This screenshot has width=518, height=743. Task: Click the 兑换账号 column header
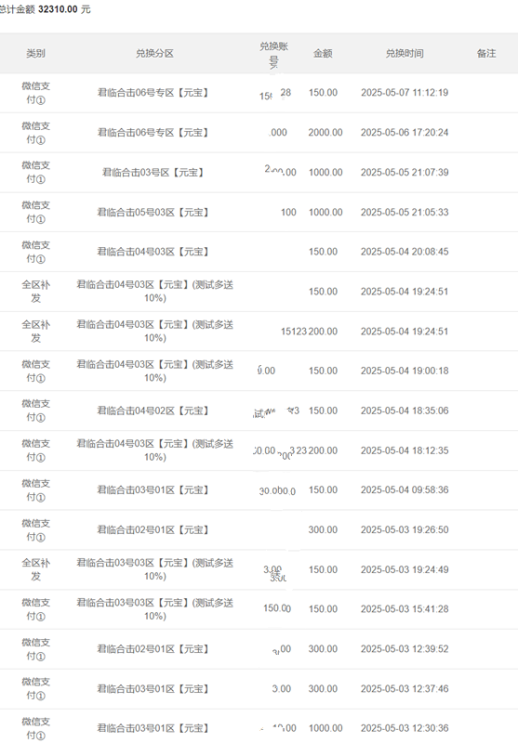pyautogui.click(x=274, y=54)
